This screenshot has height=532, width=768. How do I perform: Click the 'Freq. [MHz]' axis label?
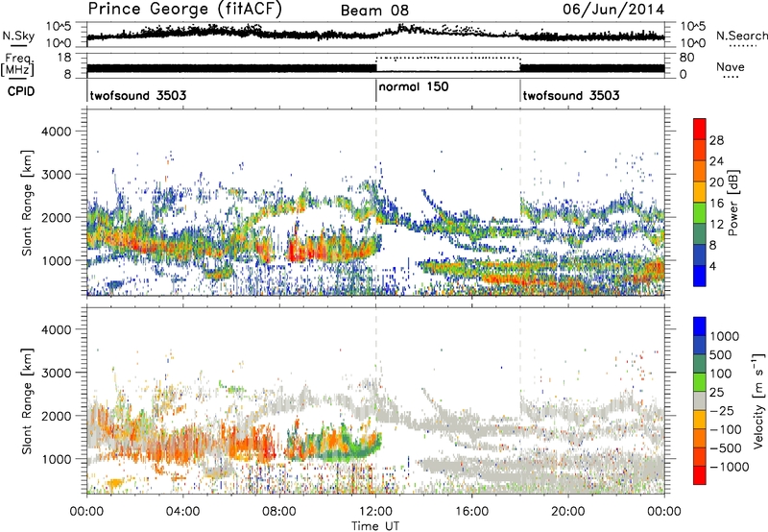coord(18,64)
